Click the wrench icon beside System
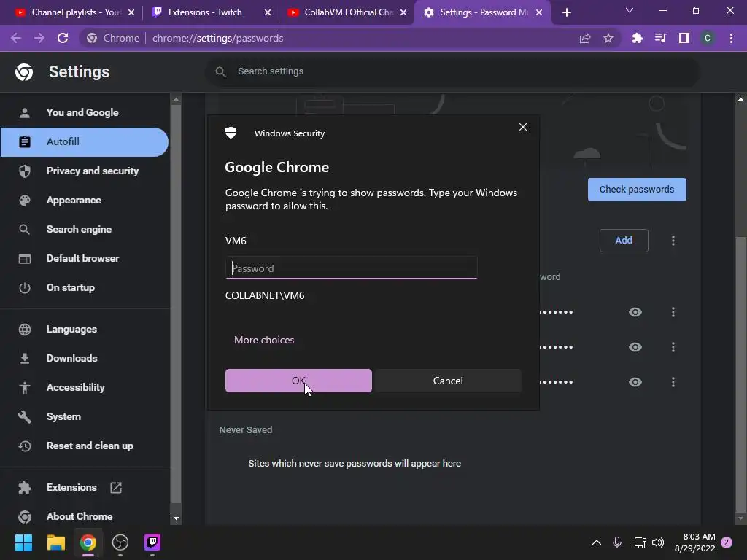The height and width of the screenshot is (560, 747). (24, 416)
